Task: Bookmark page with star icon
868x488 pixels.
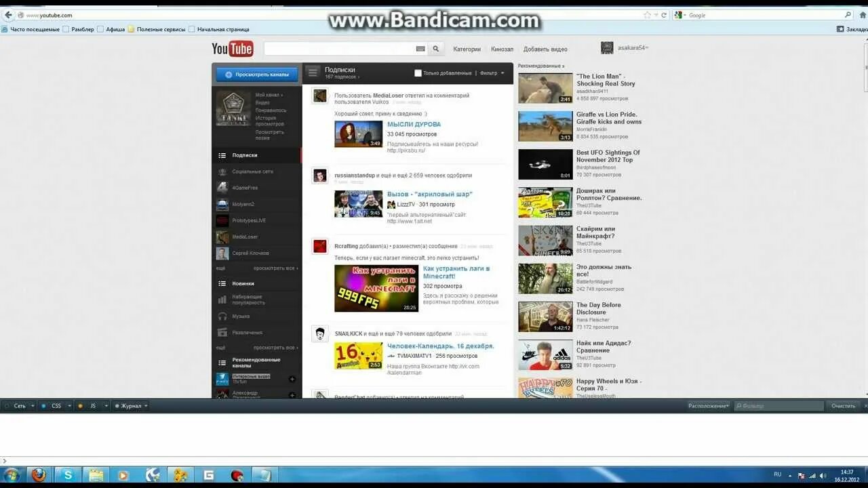Action: 647,15
